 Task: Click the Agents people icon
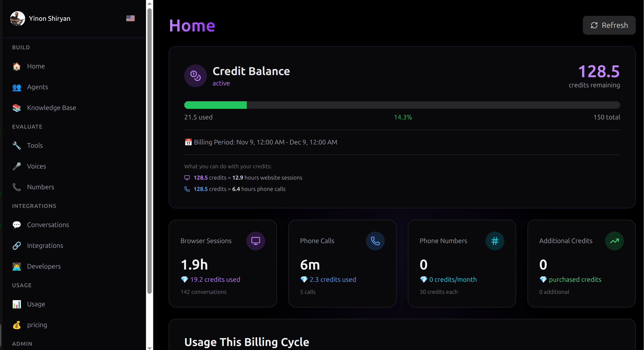tap(17, 87)
